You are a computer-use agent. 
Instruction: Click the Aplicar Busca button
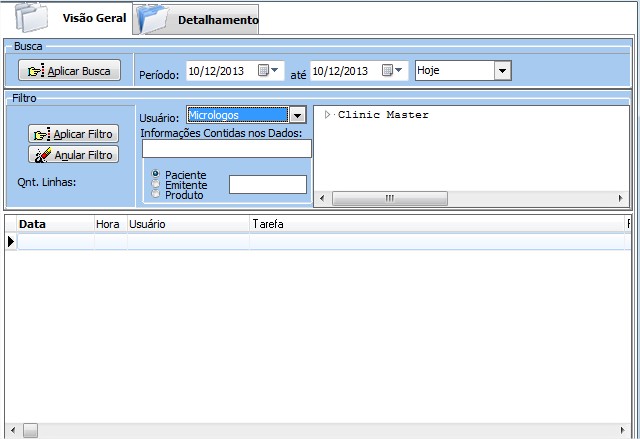pos(70,71)
